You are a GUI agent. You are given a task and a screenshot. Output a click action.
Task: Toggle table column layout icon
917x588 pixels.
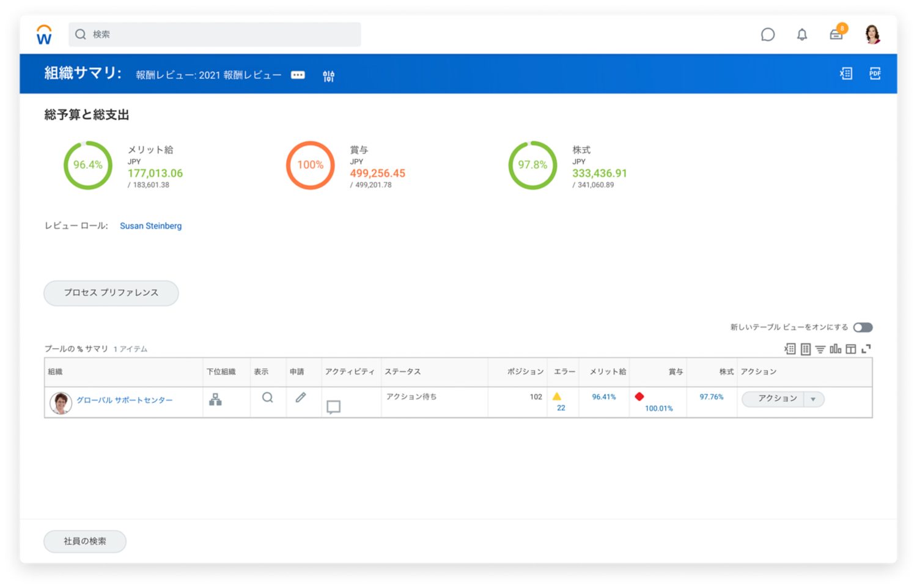click(x=851, y=349)
